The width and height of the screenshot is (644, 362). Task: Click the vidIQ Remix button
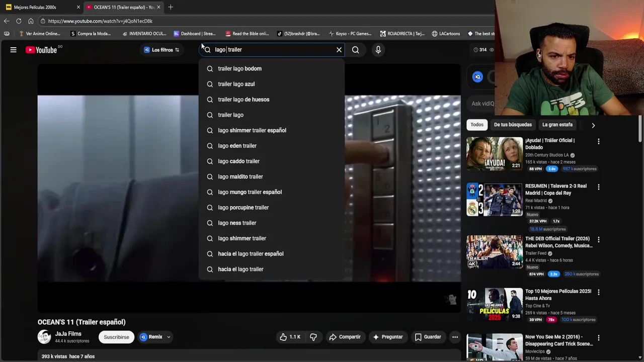click(x=151, y=337)
